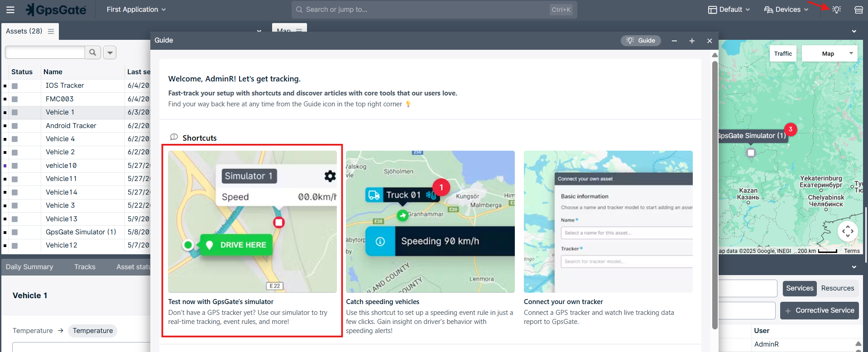Click status icon of Vehicle 2 row
868x352 pixels.
pyautogui.click(x=14, y=152)
